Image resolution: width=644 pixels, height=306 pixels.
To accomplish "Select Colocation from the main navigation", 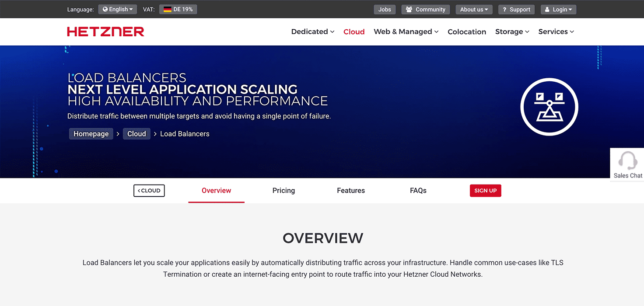I will (467, 31).
